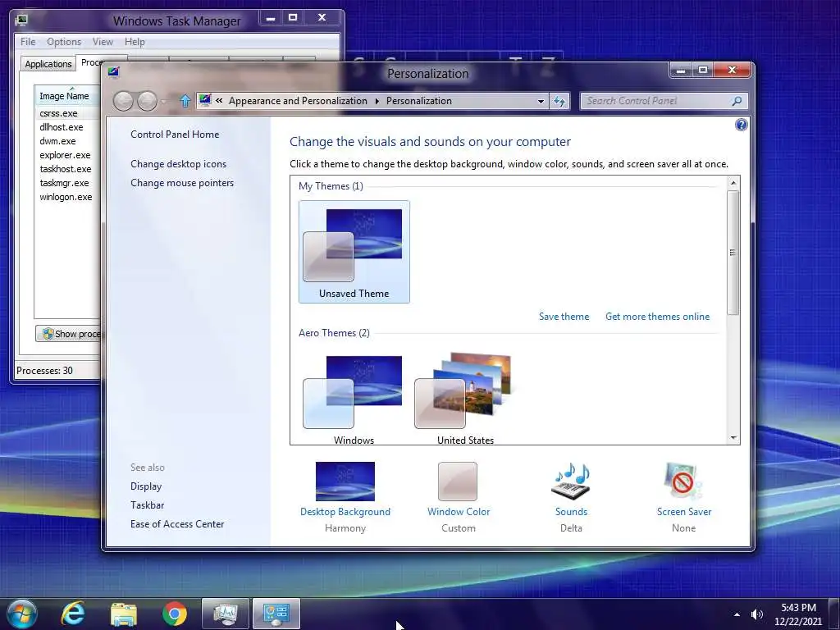Show hidden tray icons arrow
Viewport: 840px width, 630px height.
coord(737,614)
